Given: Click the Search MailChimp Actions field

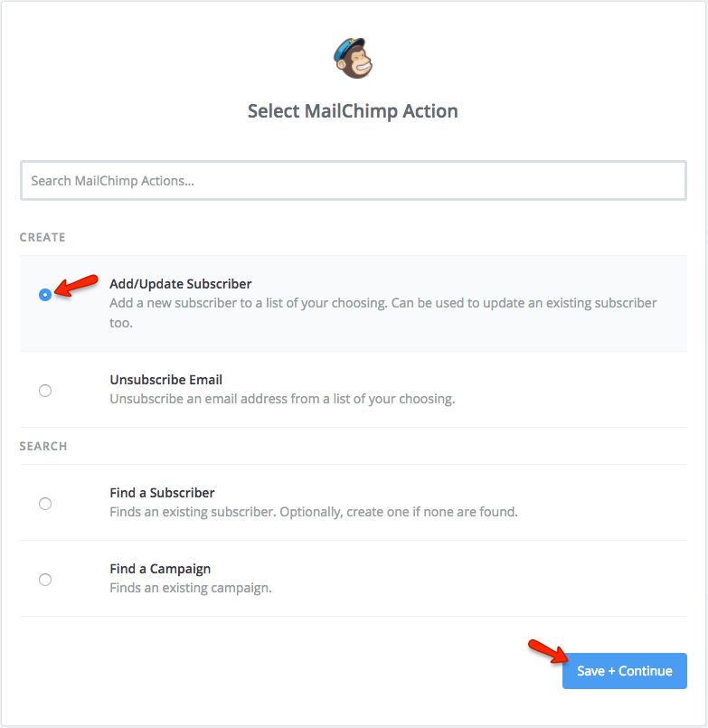Looking at the screenshot, I should pos(354,181).
